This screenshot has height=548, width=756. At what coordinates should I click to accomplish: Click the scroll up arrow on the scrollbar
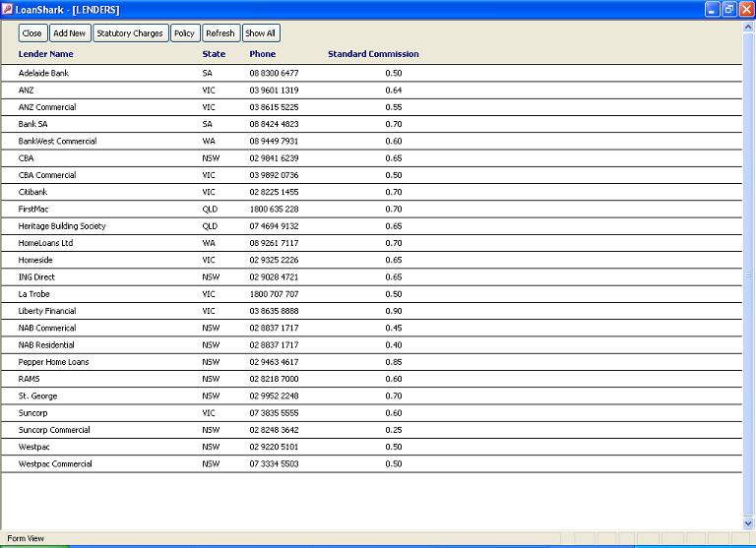[748, 27]
